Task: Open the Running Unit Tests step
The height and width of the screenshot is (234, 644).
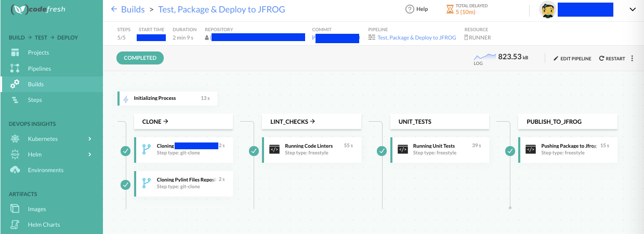Action: point(440,150)
